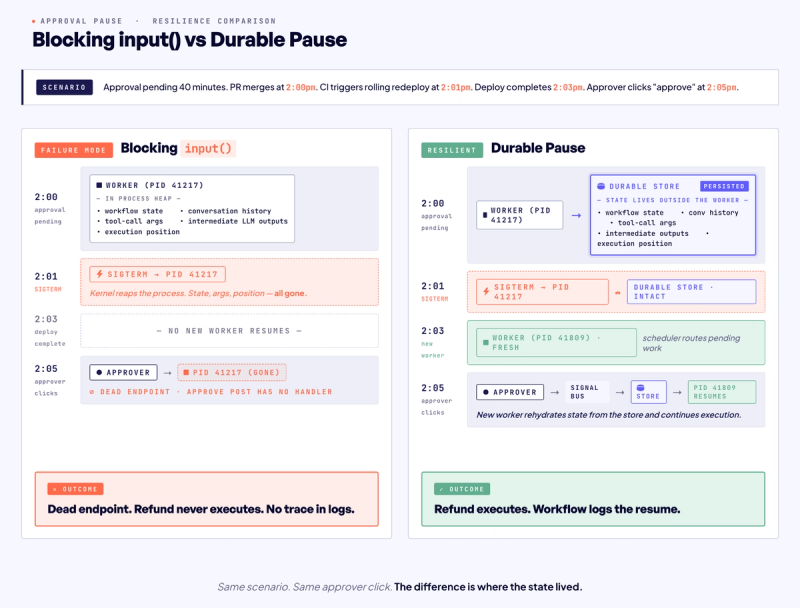This screenshot has height=608, width=800.
Task: Click the check mark in the green OUTCOME badge
Action: [441, 489]
